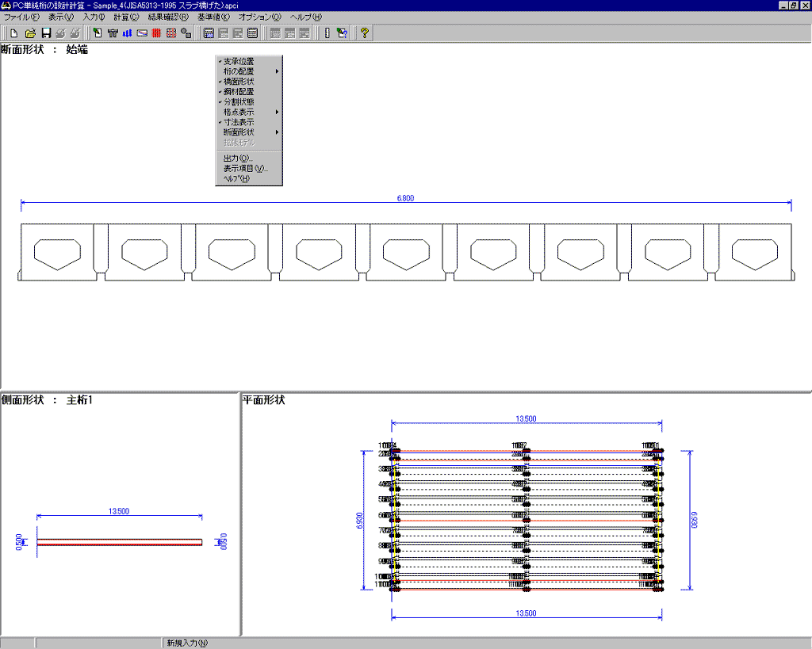812x649 pixels.
Task: Open the オプション(O) menu
Action: 259,17
